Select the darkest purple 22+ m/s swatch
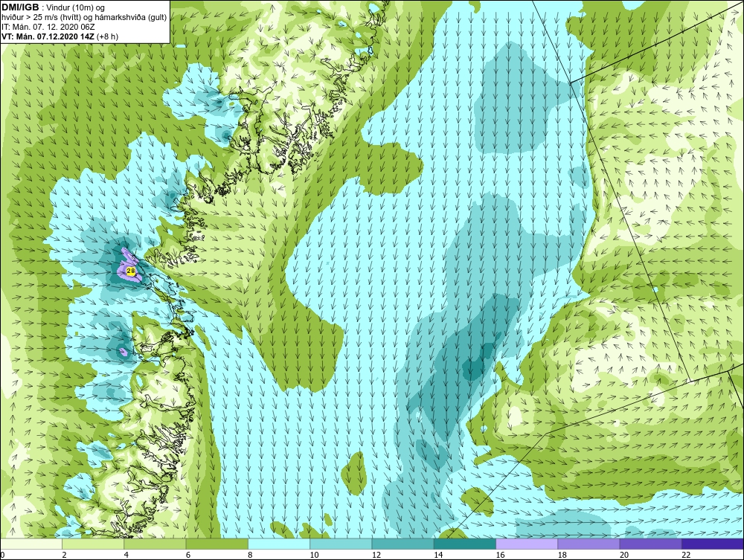Viewport: 744px width, 560px height. point(713,544)
